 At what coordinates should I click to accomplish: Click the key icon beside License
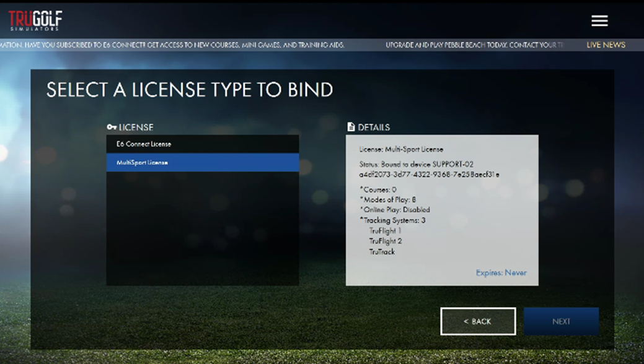[112, 128]
